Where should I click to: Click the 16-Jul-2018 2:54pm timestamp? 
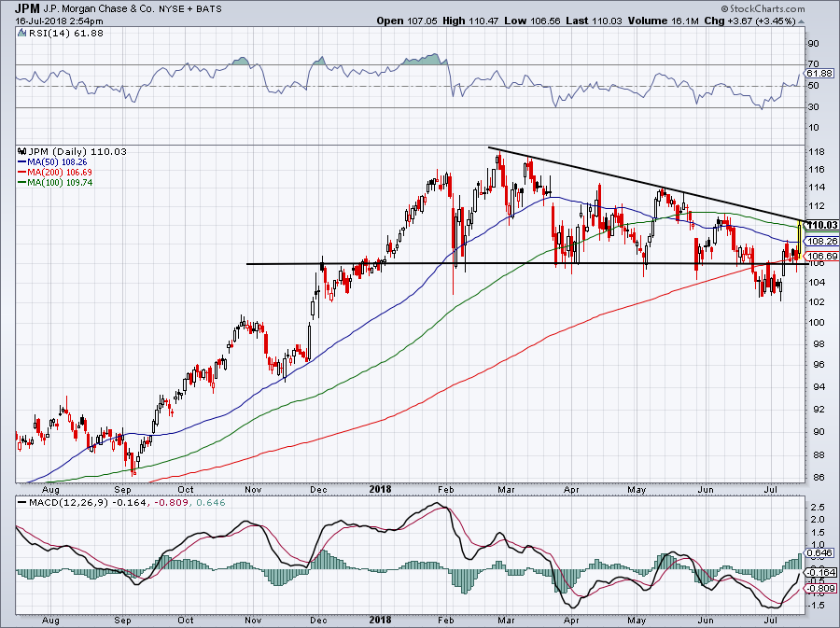coord(59,21)
